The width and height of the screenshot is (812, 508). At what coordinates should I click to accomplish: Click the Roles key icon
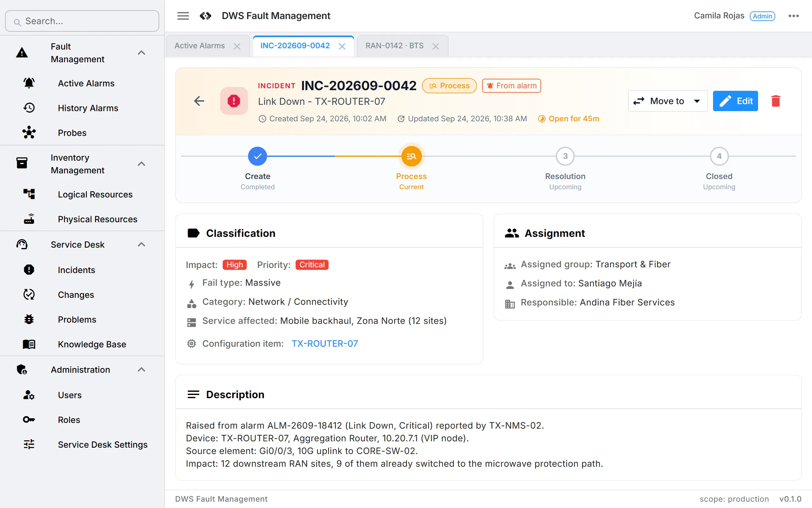pos(29,420)
